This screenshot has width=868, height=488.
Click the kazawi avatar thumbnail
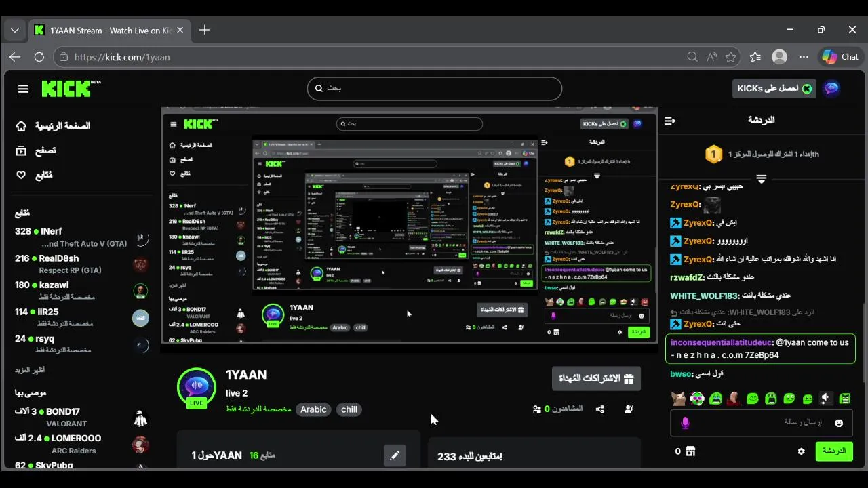(140, 291)
